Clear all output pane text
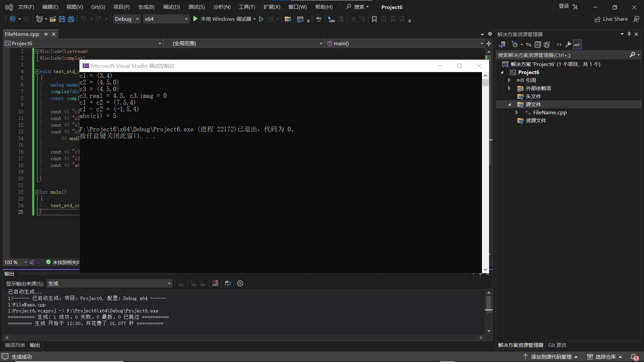This screenshot has height=362, width=644. pos(215,283)
